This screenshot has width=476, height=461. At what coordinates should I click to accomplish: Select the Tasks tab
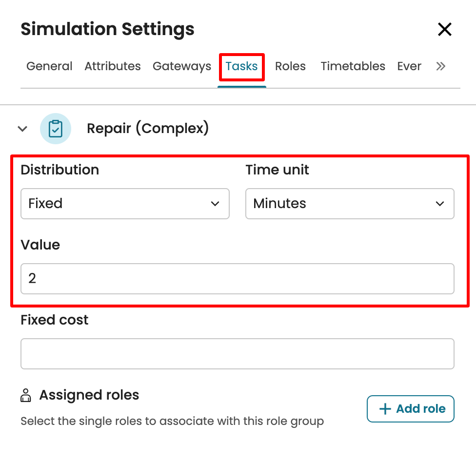[241, 66]
